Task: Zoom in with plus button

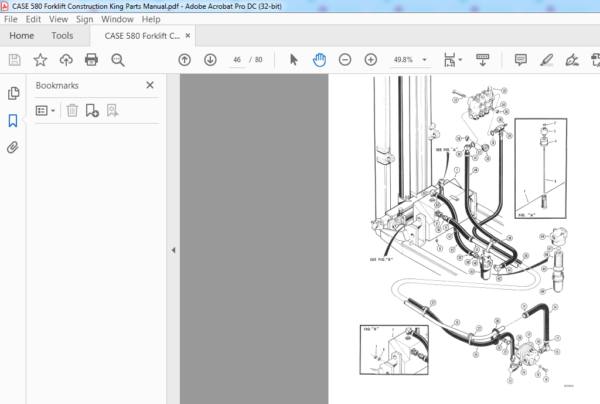Action: click(370, 60)
